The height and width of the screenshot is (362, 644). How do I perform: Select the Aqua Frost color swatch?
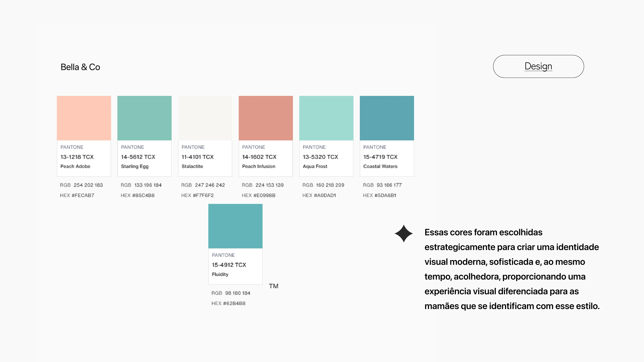326,118
